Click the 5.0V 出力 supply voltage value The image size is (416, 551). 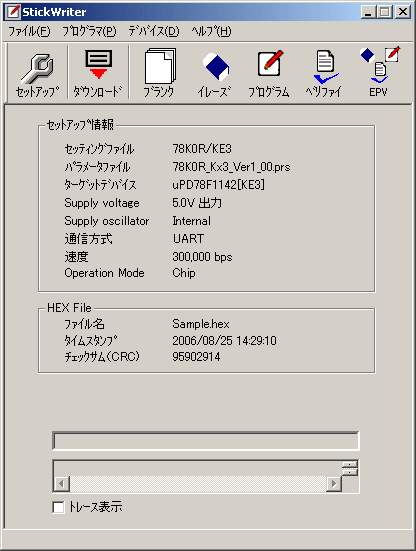(197, 203)
